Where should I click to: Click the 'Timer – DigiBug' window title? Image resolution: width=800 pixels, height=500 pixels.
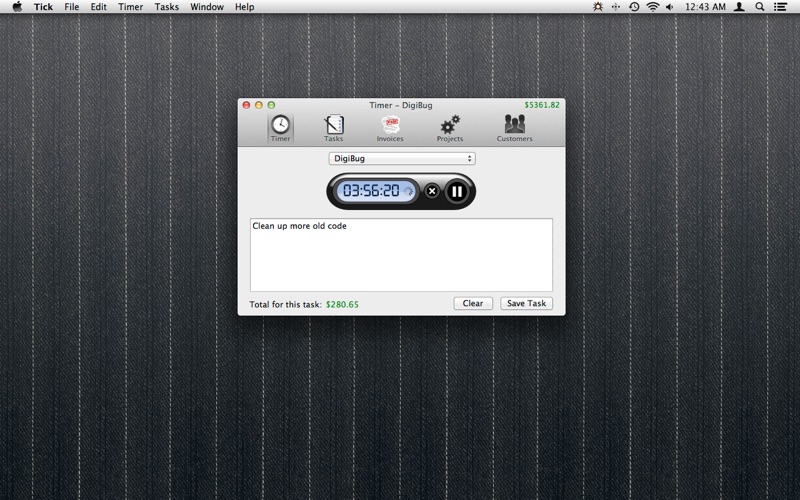point(401,105)
